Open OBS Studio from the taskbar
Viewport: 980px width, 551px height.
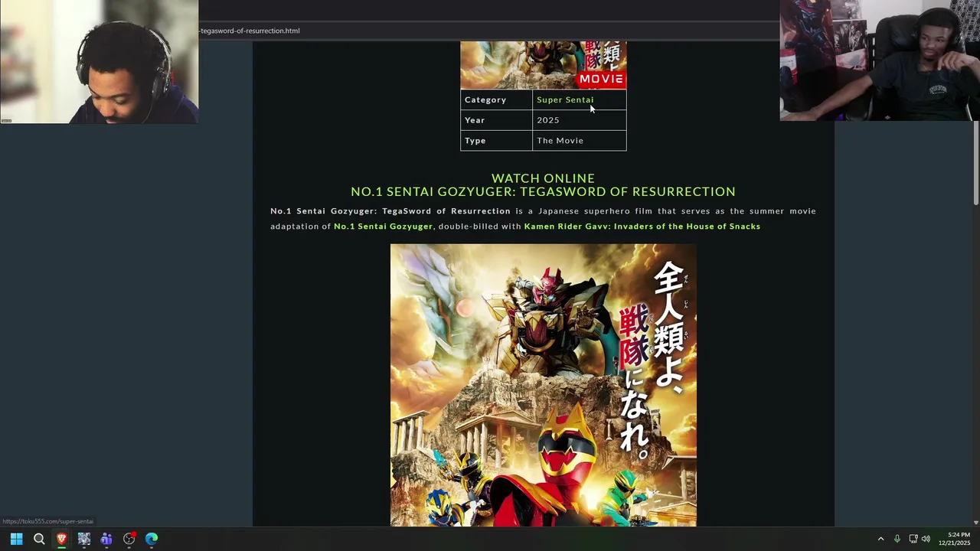pos(129,539)
